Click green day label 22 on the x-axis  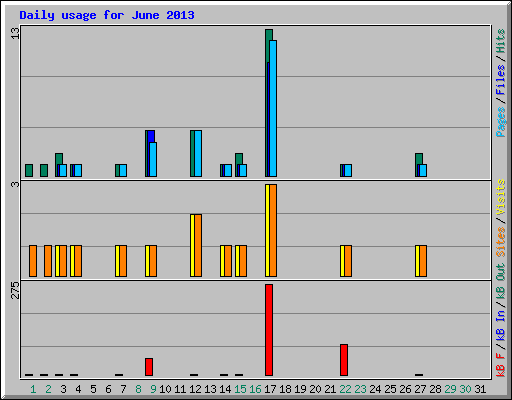pyautogui.click(x=345, y=389)
